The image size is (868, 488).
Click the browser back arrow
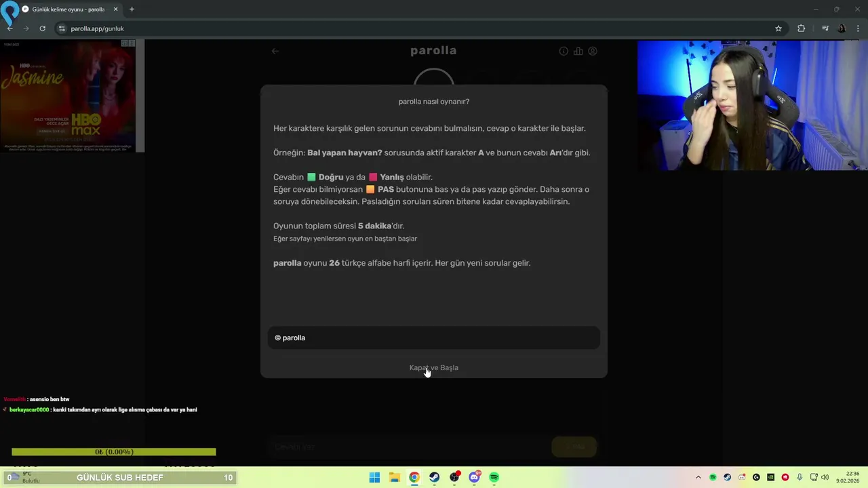tap(9, 28)
